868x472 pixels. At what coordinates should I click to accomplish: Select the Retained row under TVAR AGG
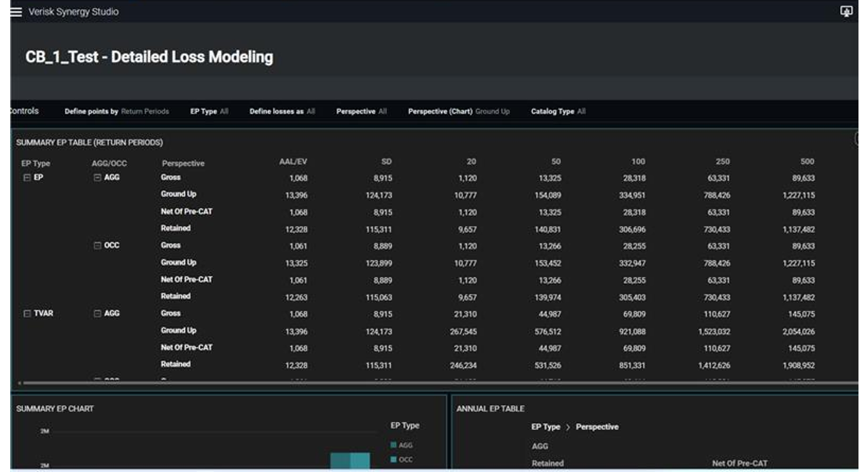(x=175, y=365)
